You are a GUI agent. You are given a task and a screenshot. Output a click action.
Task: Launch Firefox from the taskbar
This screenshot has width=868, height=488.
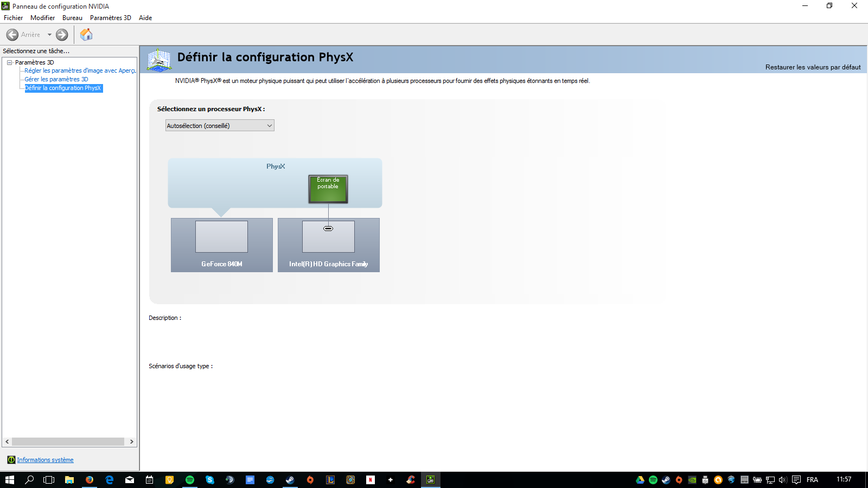tap(90, 480)
